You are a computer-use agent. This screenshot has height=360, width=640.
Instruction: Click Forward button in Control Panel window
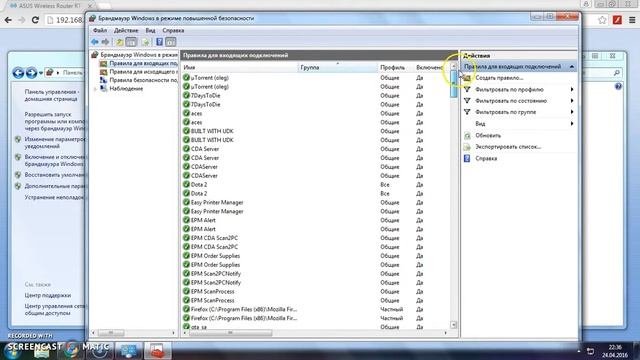31,73
